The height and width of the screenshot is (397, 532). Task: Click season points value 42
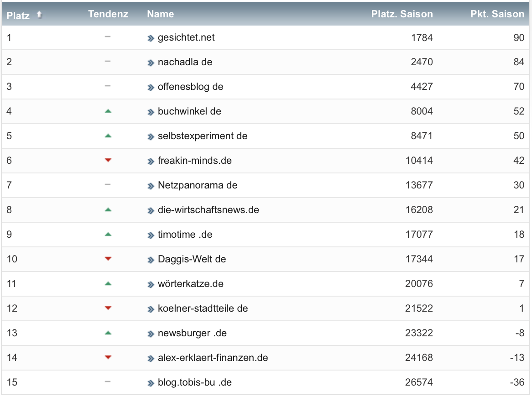tap(519, 161)
